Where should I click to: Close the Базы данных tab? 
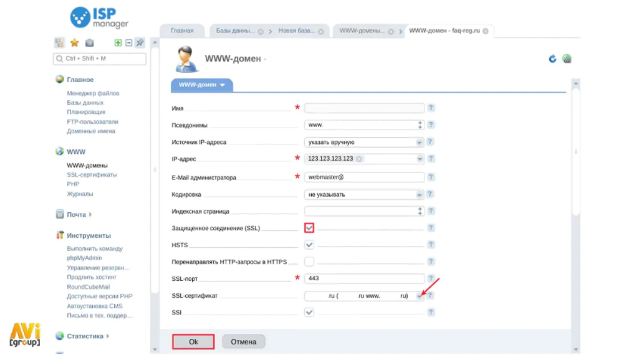pyautogui.click(x=261, y=32)
